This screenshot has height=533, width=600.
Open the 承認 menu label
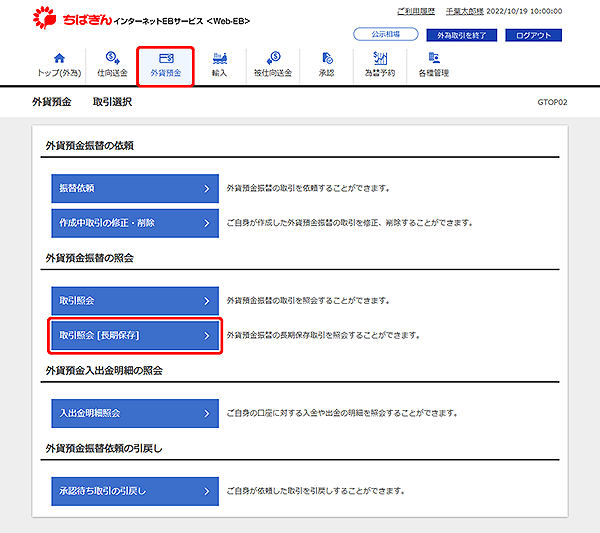point(327,73)
